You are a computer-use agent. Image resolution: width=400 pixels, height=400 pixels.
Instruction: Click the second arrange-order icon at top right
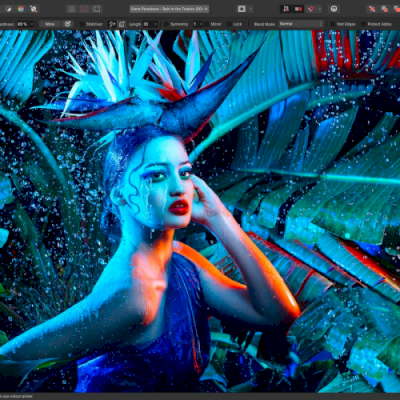tap(384, 9)
